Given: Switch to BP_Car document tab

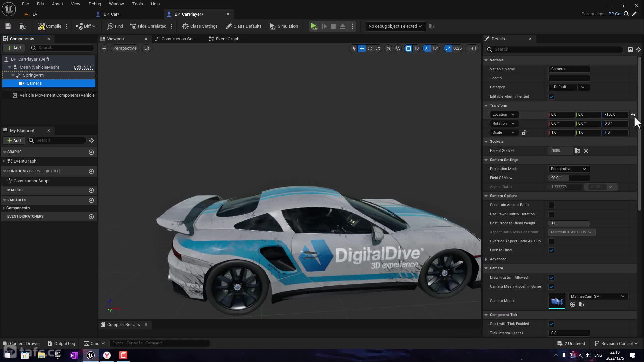Looking at the screenshot, I should (111, 14).
